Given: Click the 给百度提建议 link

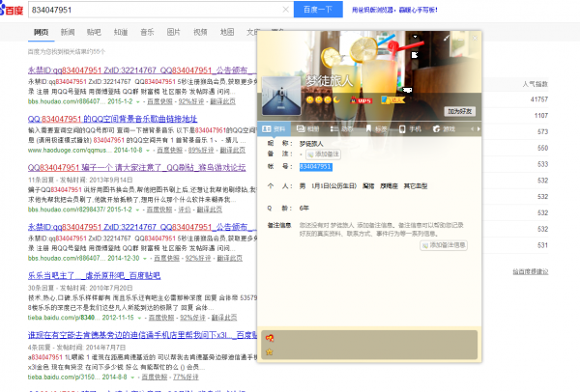Looking at the screenshot, I should coord(531,272).
